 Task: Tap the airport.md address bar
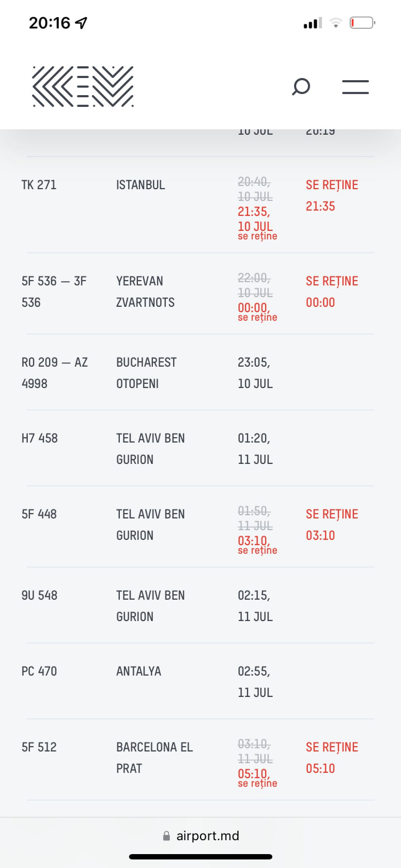pyautogui.click(x=200, y=836)
